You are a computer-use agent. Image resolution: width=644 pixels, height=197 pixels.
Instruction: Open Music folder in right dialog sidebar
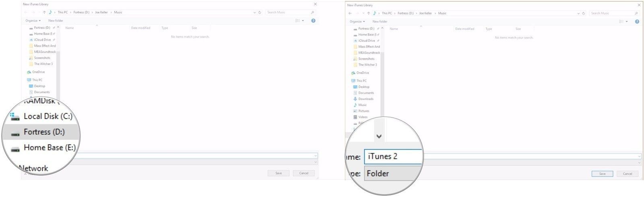(362, 105)
